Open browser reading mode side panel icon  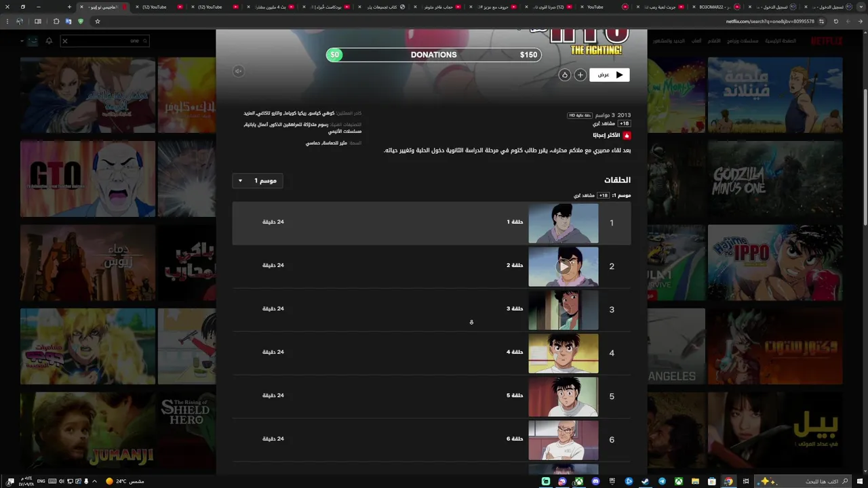(x=38, y=21)
